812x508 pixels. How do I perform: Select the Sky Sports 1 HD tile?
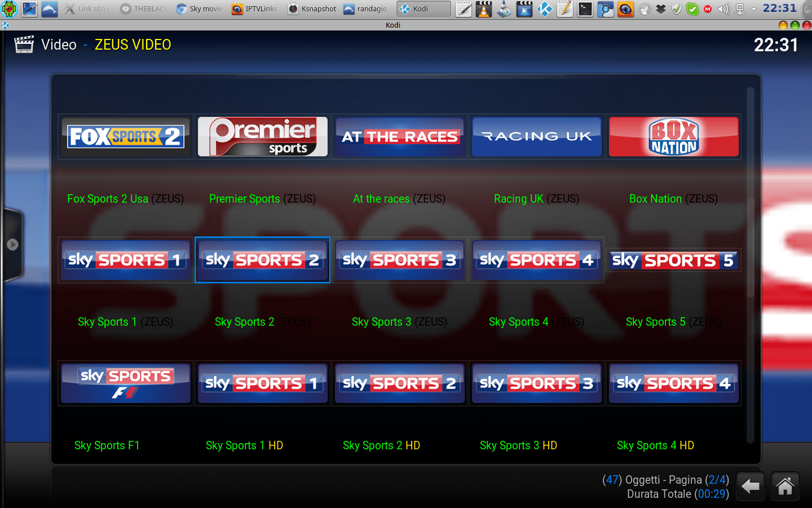tap(263, 383)
